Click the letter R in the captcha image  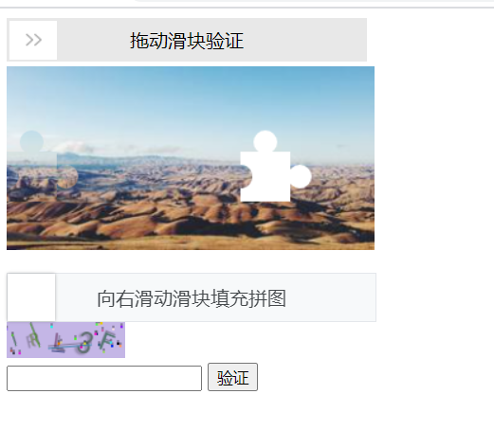point(33,340)
